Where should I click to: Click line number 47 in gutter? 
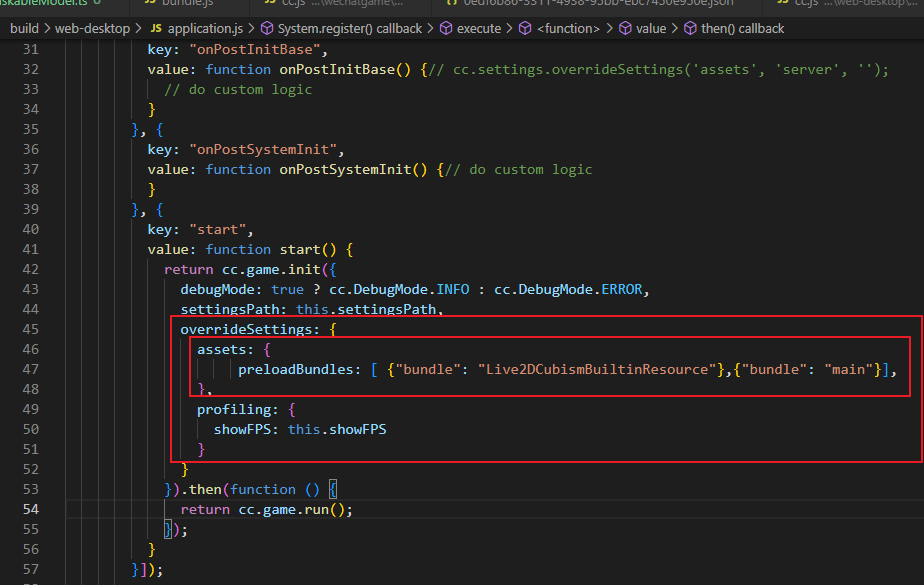tap(31, 369)
